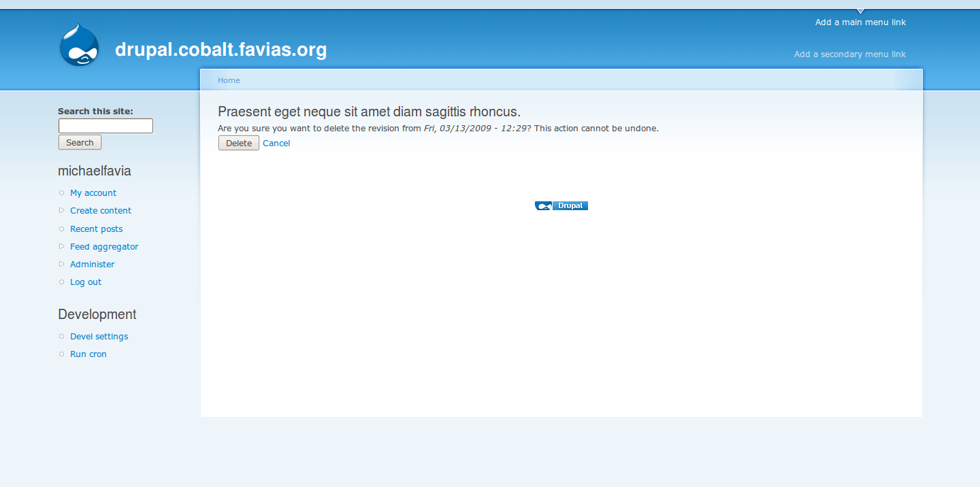
Task: Click the circle icon beside Run cron
Action: (x=61, y=354)
